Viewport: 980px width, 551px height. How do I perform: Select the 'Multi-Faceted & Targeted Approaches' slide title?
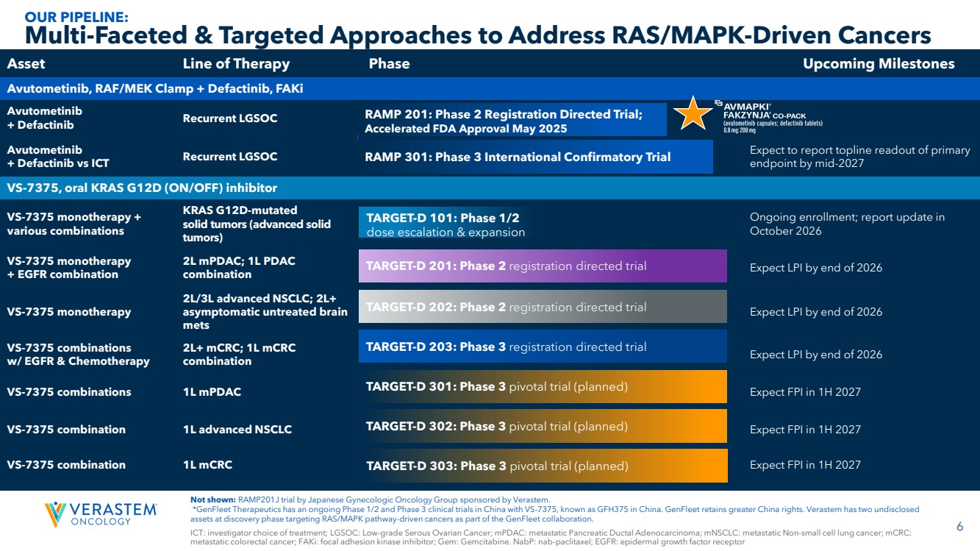478,35
